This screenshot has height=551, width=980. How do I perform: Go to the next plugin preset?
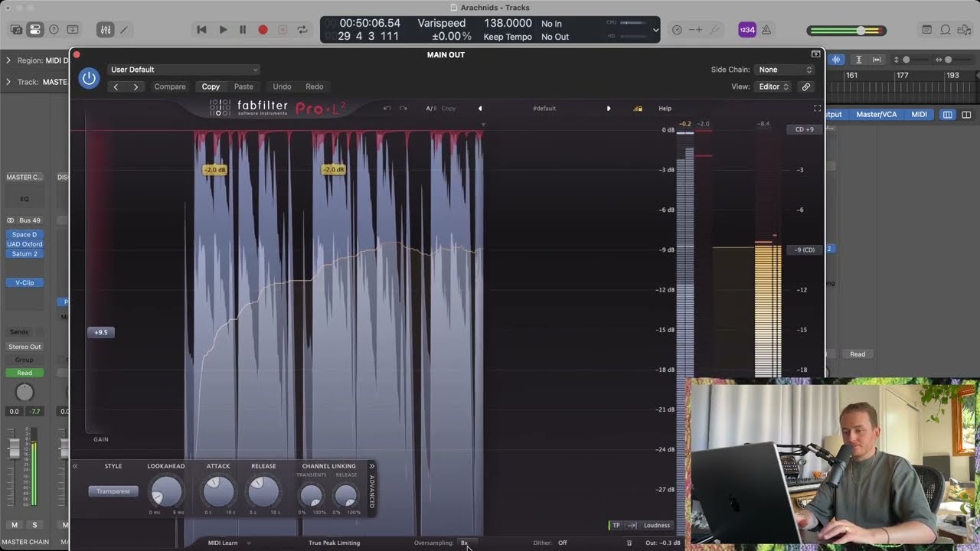click(x=136, y=86)
